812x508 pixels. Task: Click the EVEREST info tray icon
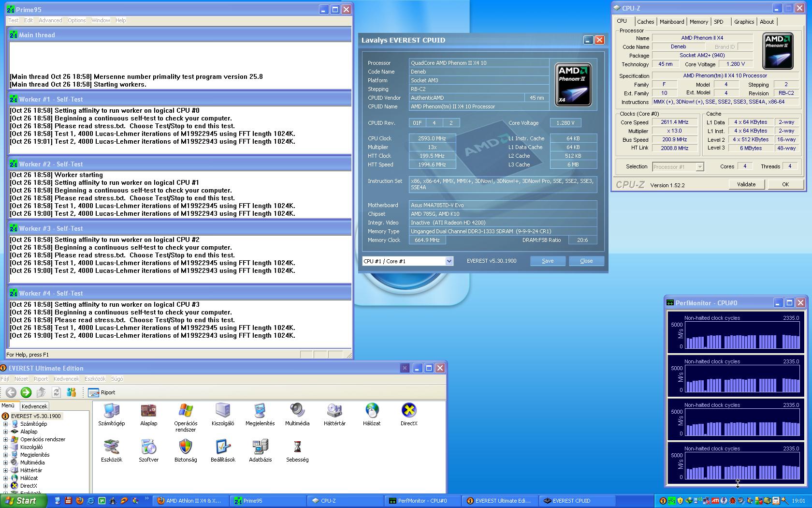pyautogui.click(x=663, y=501)
